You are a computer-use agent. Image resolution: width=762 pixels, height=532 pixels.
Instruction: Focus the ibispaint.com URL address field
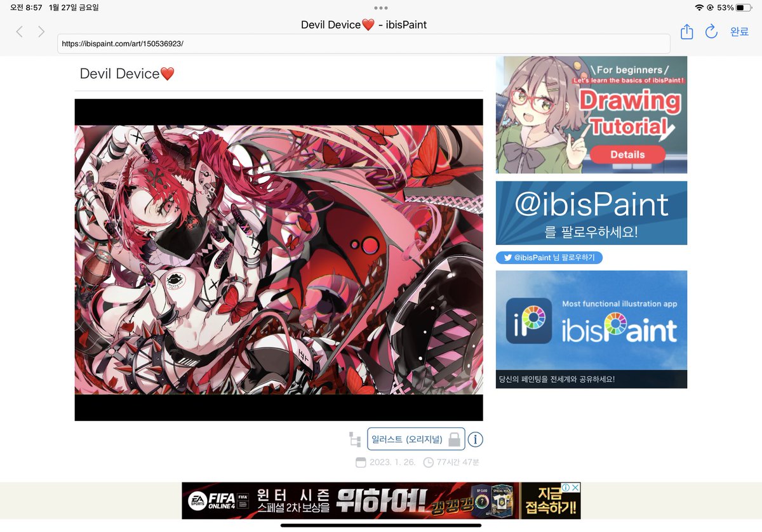[363, 44]
